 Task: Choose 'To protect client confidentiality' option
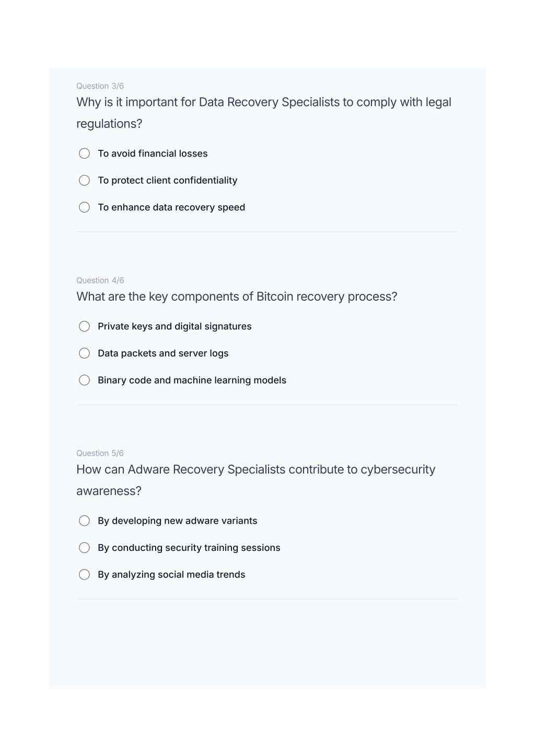pyautogui.click(x=84, y=180)
